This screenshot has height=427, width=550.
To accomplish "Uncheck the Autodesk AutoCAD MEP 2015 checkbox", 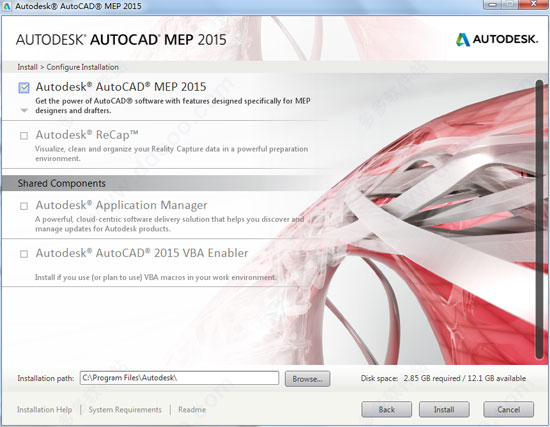I will [x=24, y=88].
